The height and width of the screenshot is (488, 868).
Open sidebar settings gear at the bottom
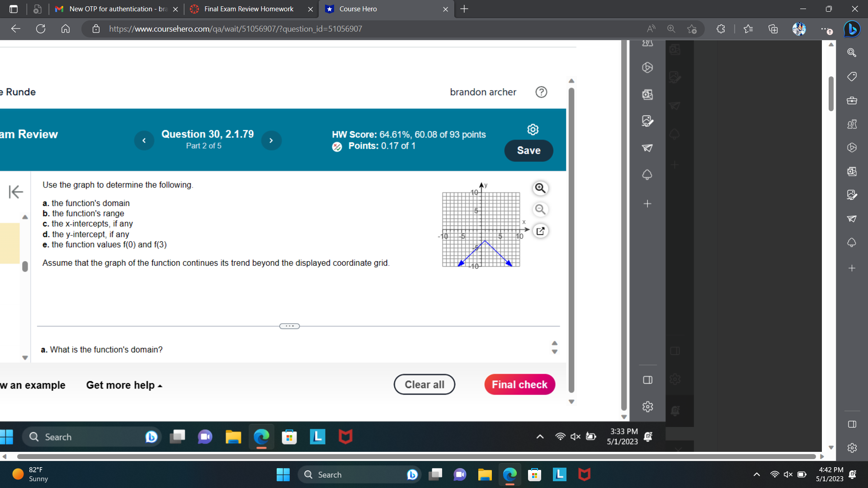852,448
